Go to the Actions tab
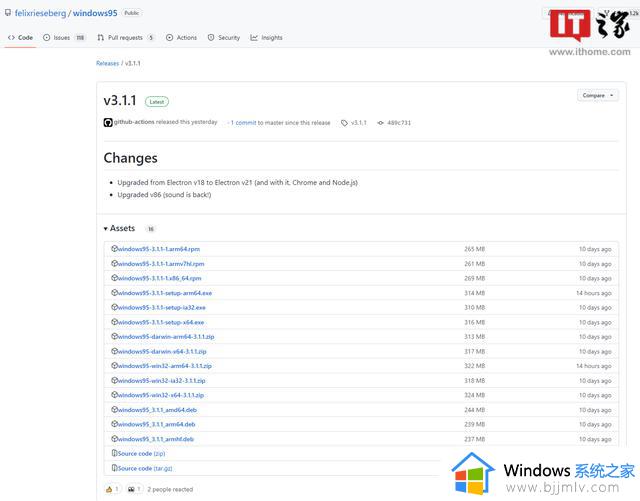The width and height of the screenshot is (640, 501). tap(181, 38)
